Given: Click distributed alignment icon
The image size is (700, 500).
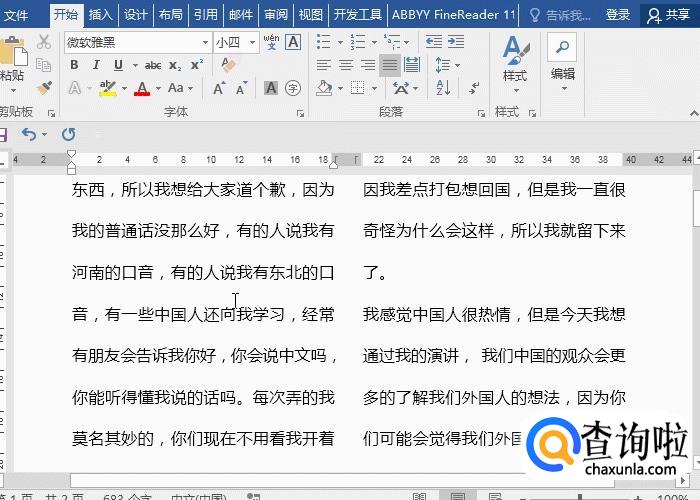Looking at the screenshot, I should tap(412, 65).
